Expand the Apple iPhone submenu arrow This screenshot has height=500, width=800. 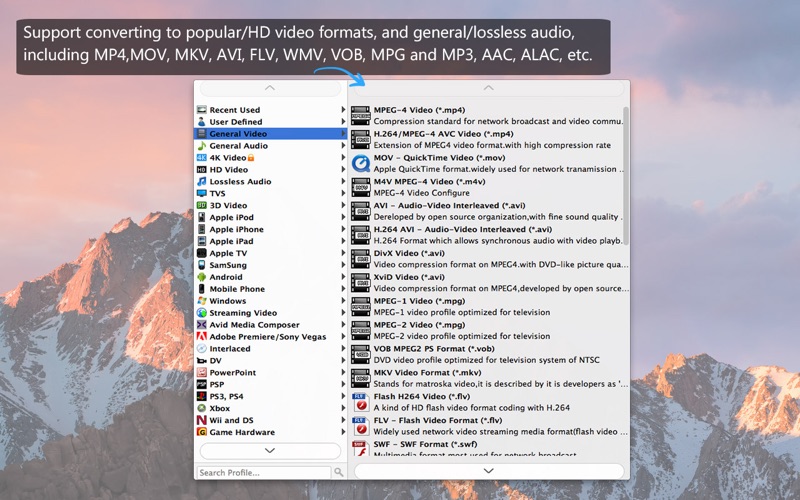(x=343, y=229)
